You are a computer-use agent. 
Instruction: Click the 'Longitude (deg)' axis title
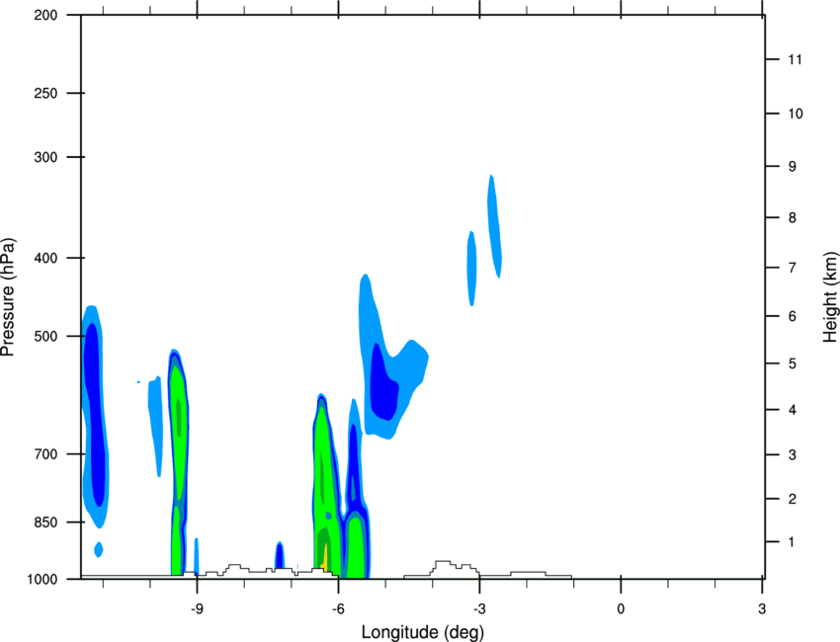tap(423, 632)
